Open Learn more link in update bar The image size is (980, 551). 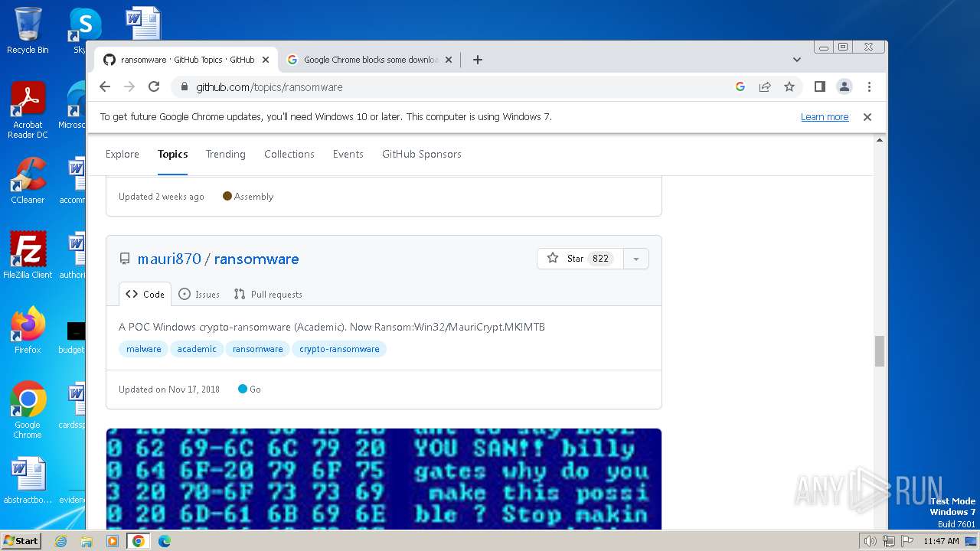click(825, 117)
